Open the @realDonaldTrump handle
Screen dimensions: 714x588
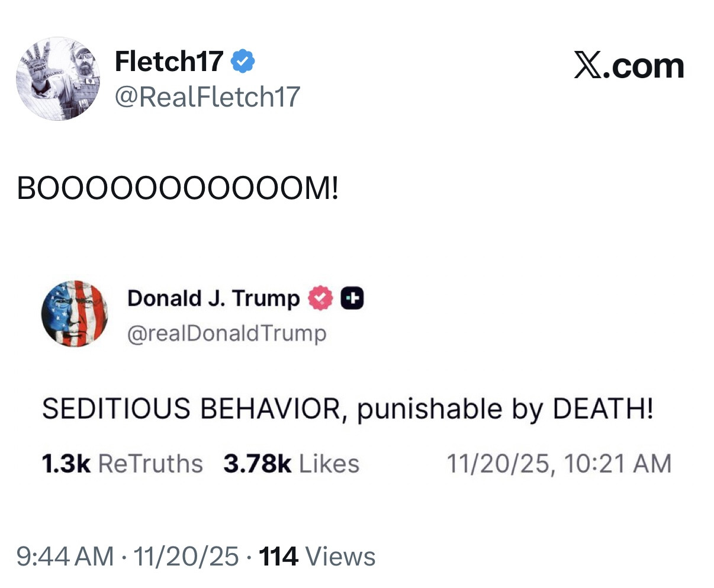coord(227,333)
